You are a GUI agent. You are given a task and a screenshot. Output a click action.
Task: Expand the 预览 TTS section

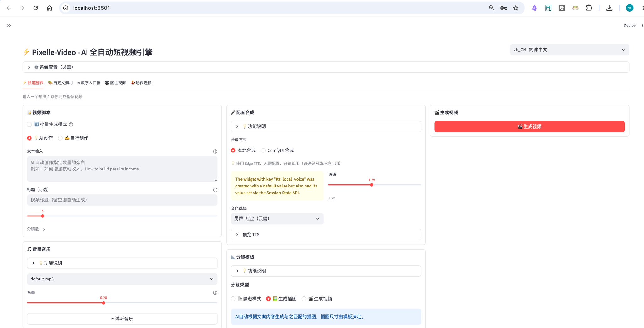click(326, 235)
